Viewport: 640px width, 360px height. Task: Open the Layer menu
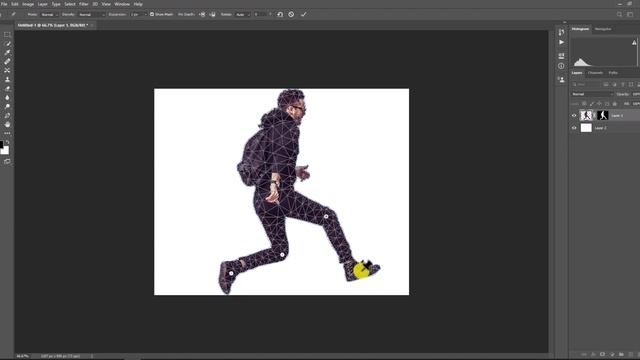coord(43,4)
